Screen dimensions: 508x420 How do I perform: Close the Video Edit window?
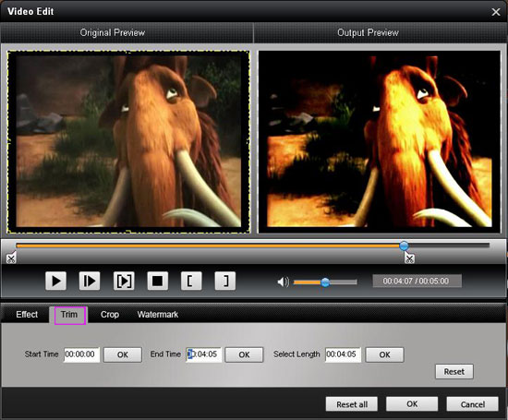[x=496, y=12]
